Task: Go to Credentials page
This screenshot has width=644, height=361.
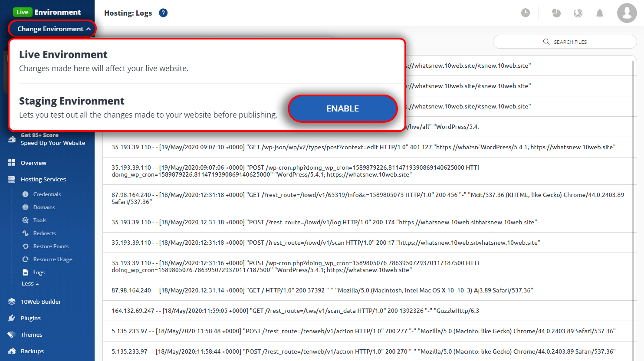Action: (47, 194)
